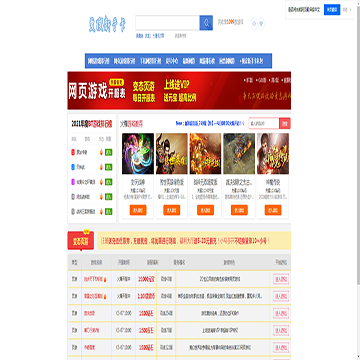Click the red game name in the third table row

coord(89,313)
